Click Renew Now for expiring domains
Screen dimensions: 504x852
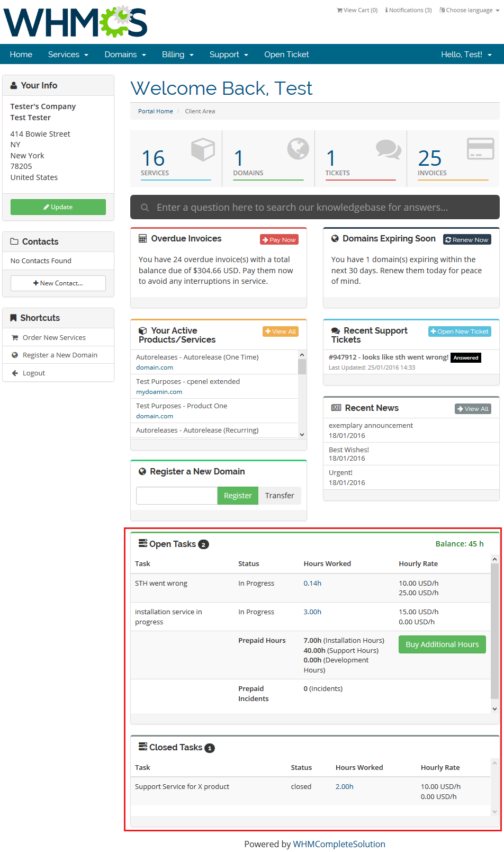pos(467,240)
